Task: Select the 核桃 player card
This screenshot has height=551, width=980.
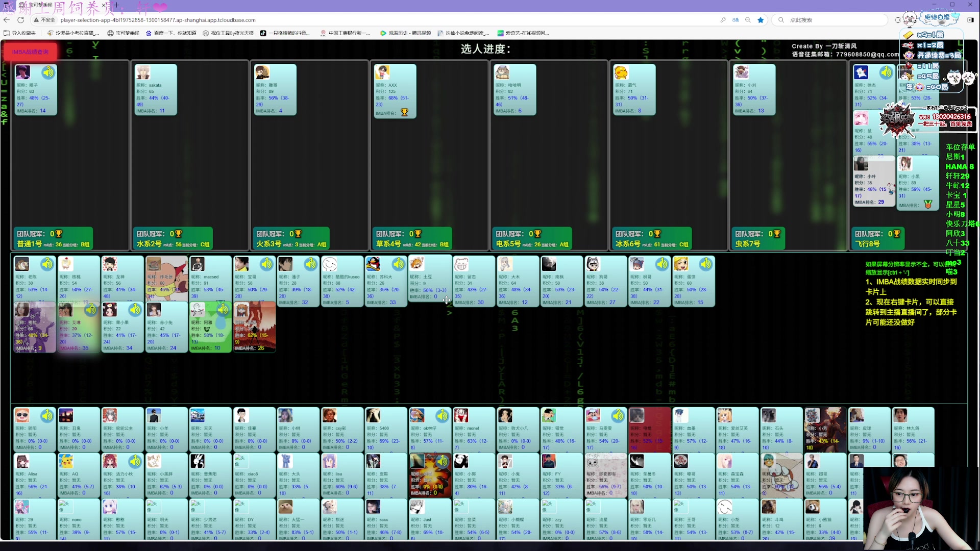Action: point(79,278)
